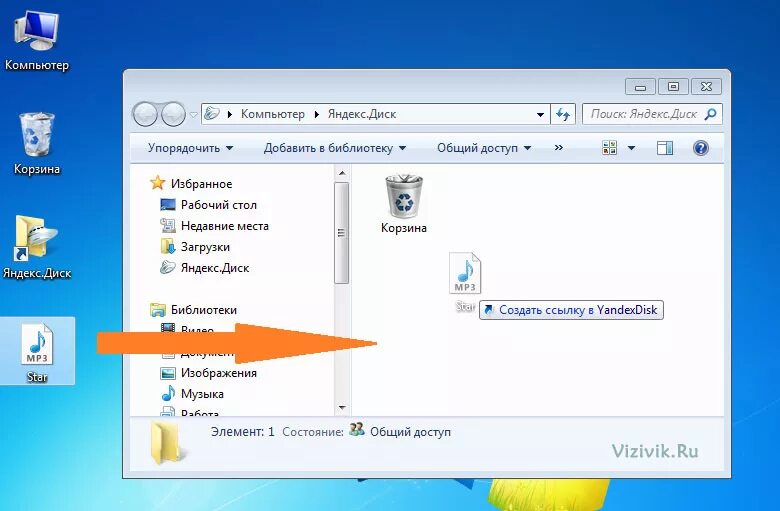Click the Изображения icon in the sidebar
This screenshot has height=511, width=780.
[x=168, y=373]
